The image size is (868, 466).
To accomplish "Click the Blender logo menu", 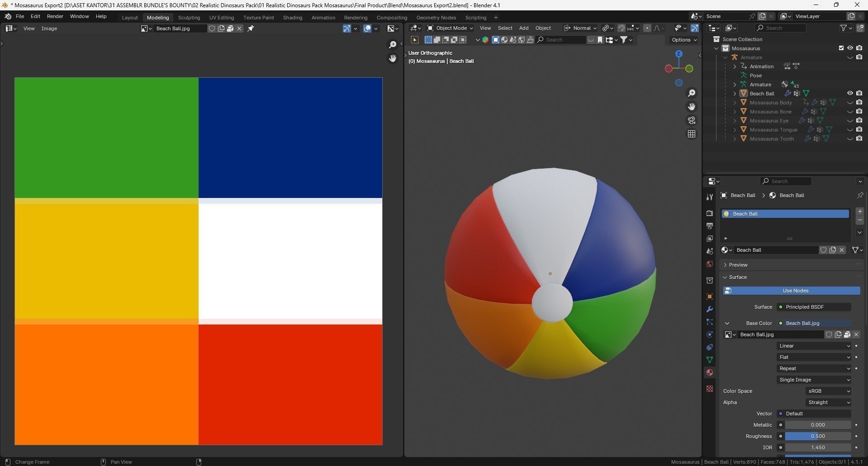I will 8,16.
